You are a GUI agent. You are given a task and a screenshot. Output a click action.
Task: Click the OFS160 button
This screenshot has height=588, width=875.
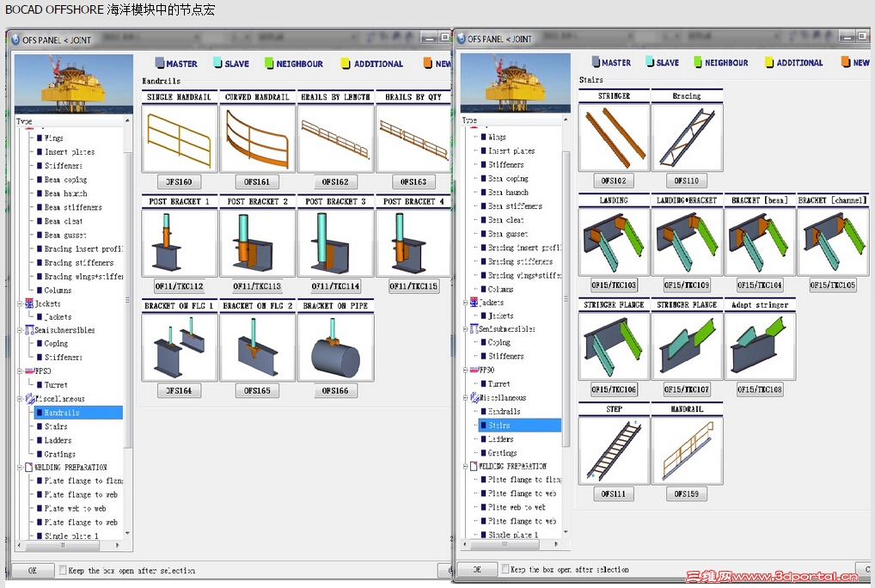(x=179, y=182)
